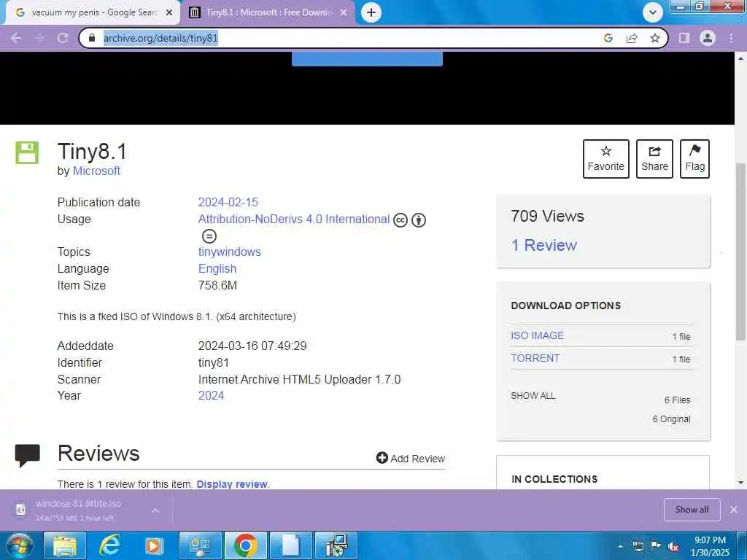
Task: Click the Creative Commons CC icon
Action: coord(400,220)
